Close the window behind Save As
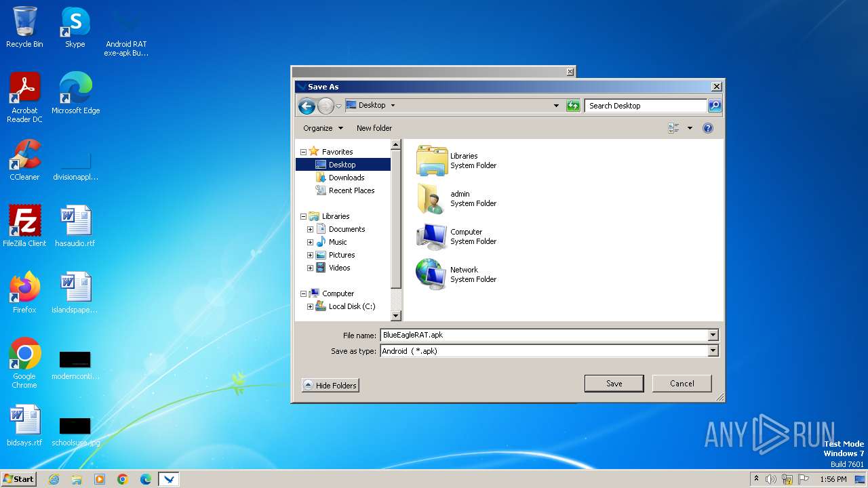The height and width of the screenshot is (488, 868). coord(570,72)
